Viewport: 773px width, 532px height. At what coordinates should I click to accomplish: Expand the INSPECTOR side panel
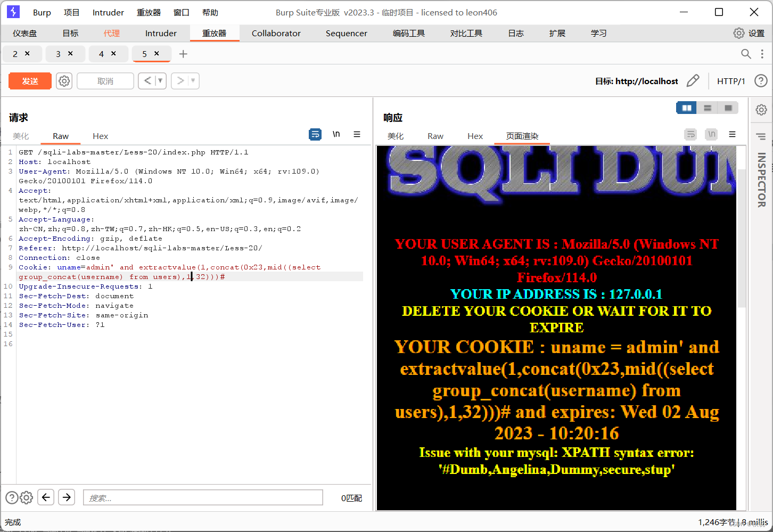coord(761,180)
